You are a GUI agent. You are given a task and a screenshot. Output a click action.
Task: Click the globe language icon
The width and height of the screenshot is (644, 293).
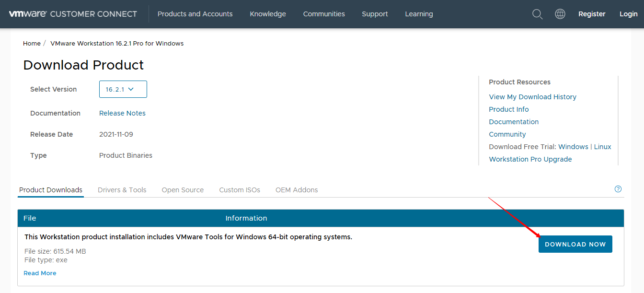coord(560,14)
